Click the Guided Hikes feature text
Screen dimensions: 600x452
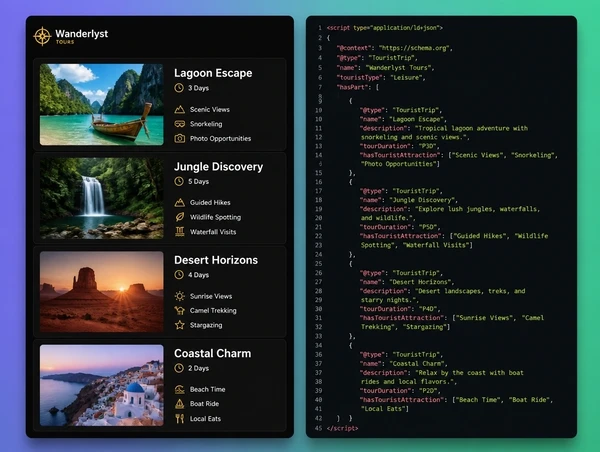click(210, 202)
